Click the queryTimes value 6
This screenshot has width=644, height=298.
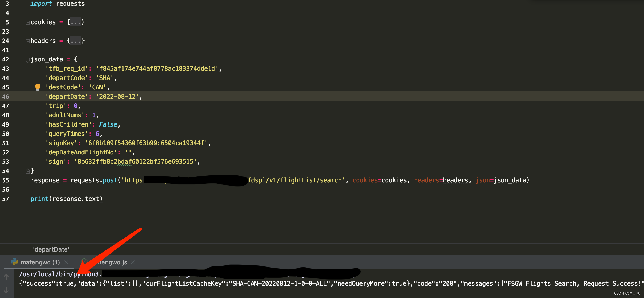pyautogui.click(x=97, y=134)
